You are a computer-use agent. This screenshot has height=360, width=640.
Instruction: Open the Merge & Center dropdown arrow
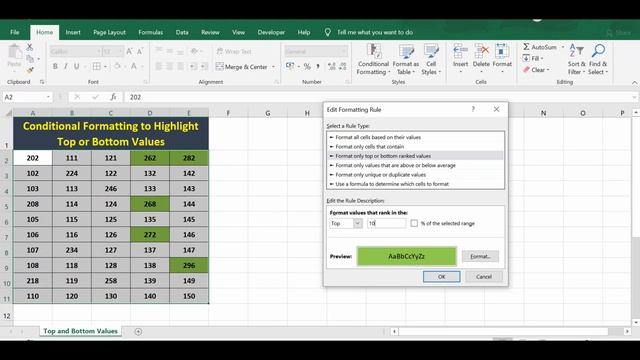coord(273,67)
